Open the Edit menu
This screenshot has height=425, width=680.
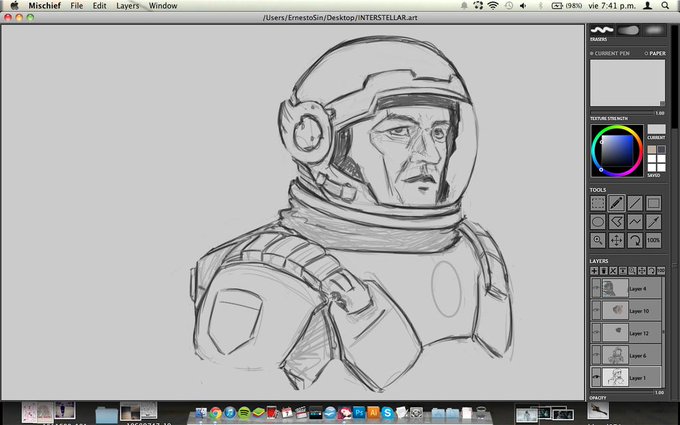click(99, 5)
